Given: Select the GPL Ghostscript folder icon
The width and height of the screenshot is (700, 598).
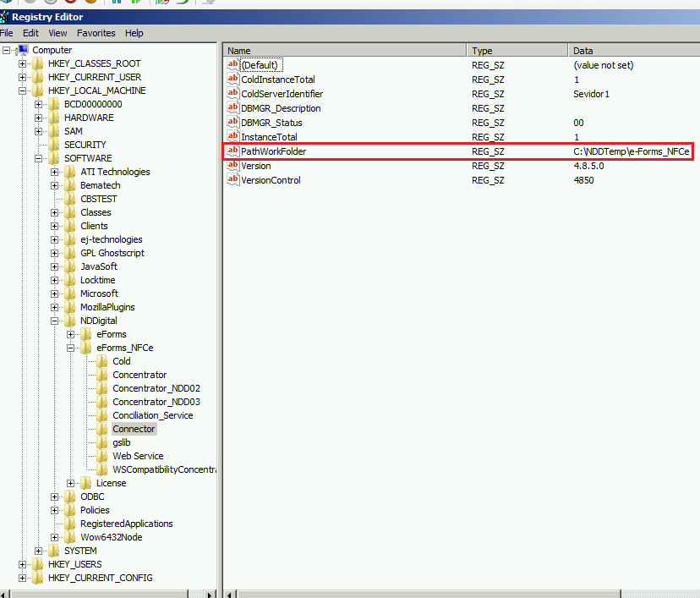Looking at the screenshot, I should coord(70,253).
